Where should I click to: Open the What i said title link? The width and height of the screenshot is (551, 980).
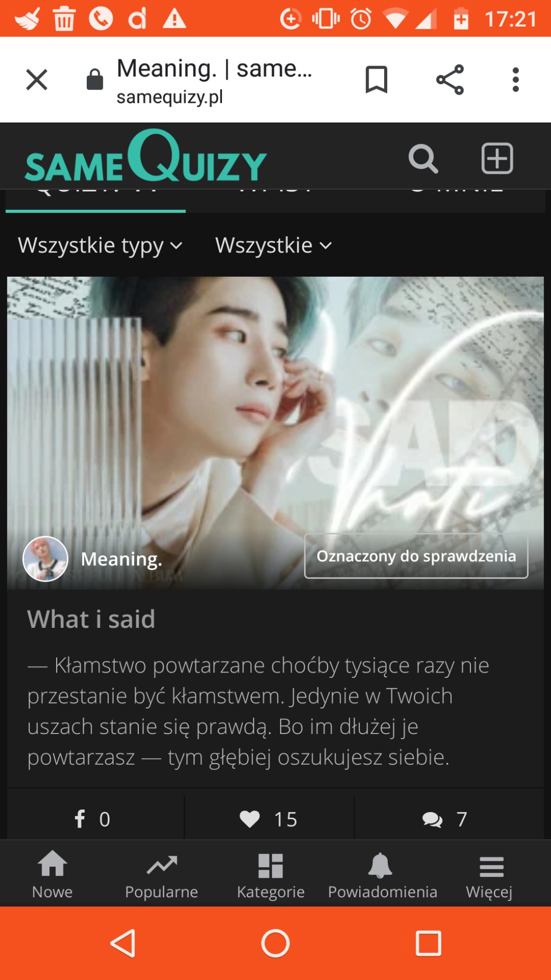91,619
